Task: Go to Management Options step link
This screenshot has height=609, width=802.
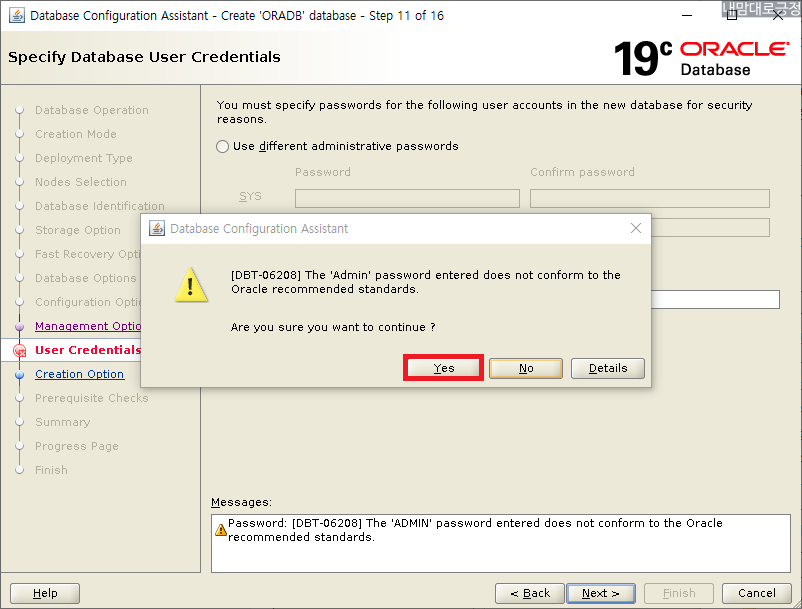Action: (x=88, y=326)
